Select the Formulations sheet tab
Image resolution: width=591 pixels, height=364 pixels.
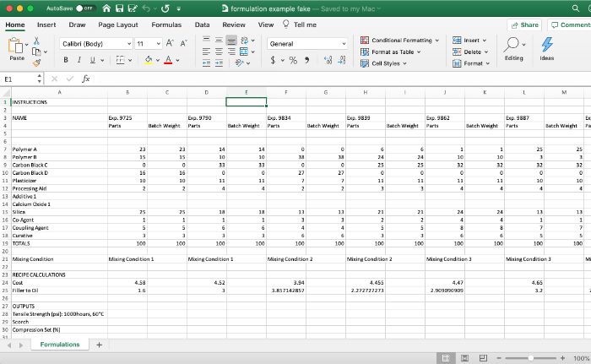60,345
